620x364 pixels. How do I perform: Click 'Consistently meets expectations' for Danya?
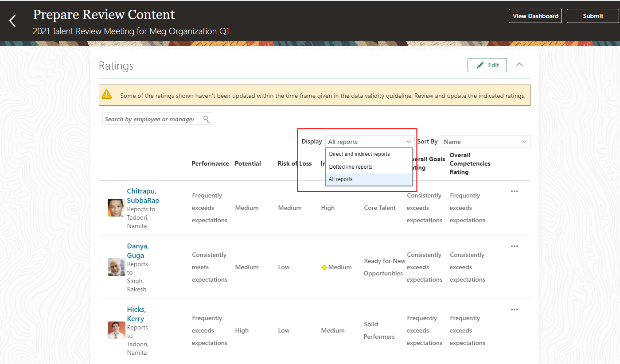point(209,267)
